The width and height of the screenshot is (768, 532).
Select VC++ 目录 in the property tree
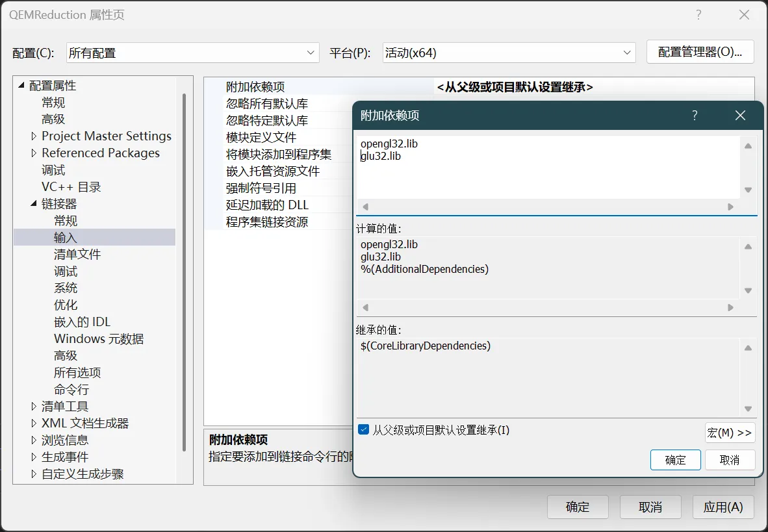[71, 187]
